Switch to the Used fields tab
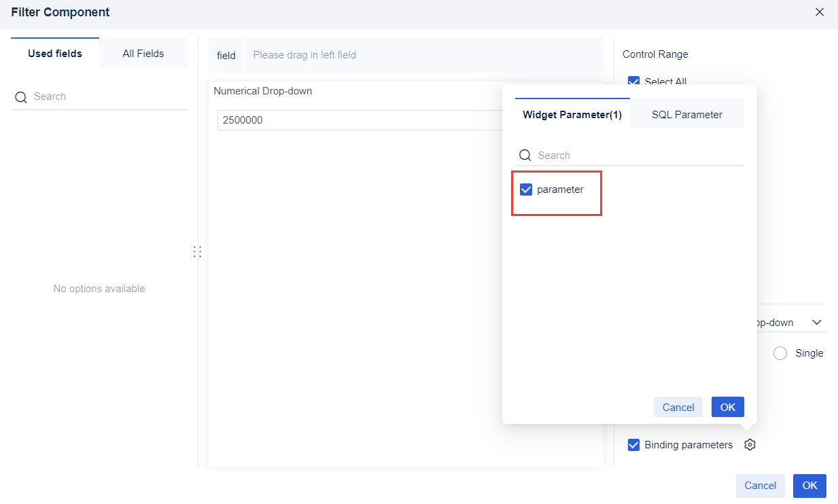The width and height of the screenshot is (838, 504). (54, 52)
